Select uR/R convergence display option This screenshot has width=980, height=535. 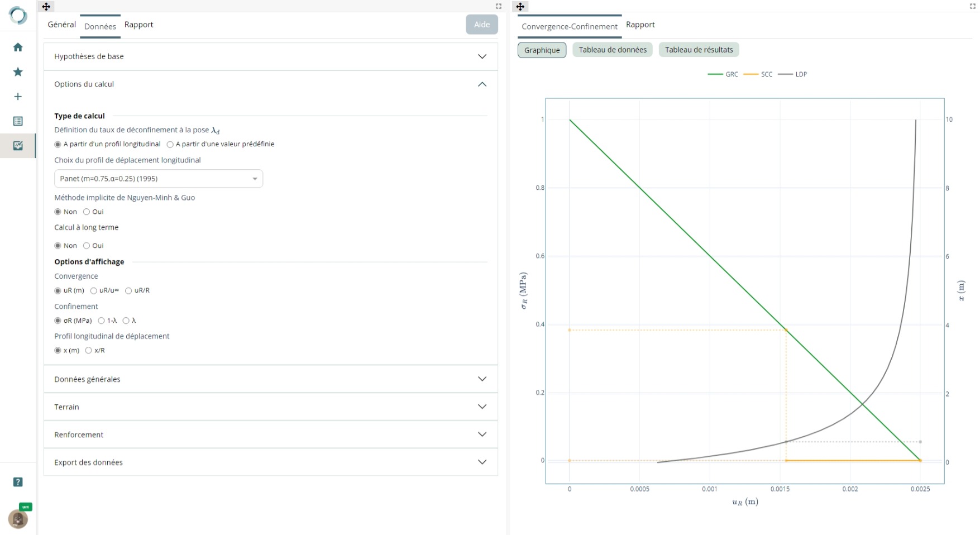[128, 290]
